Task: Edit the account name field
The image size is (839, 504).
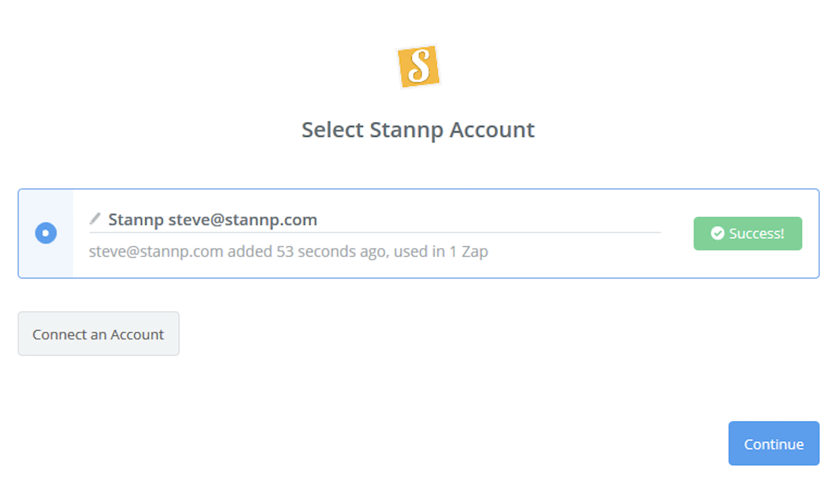Action: point(374,220)
